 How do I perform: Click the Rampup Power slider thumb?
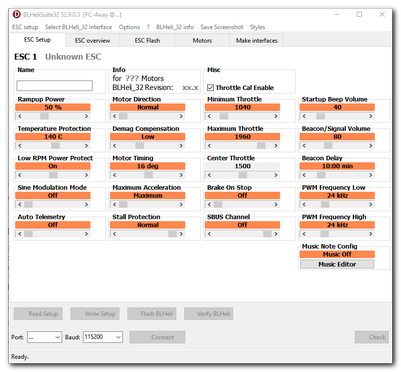pos(44,116)
